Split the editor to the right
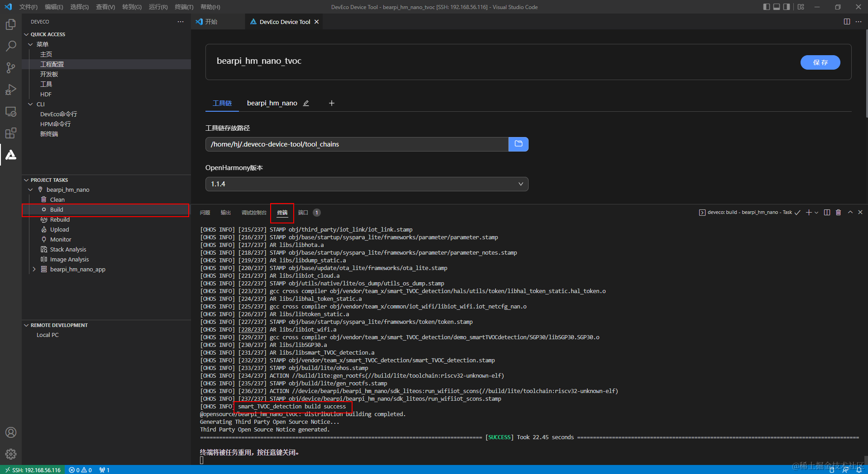 847,22
